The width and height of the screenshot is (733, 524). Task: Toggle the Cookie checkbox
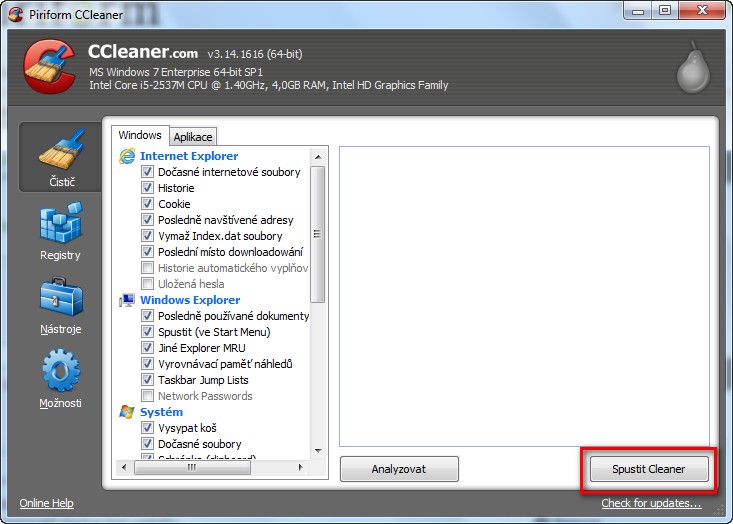tap(147, 204)
